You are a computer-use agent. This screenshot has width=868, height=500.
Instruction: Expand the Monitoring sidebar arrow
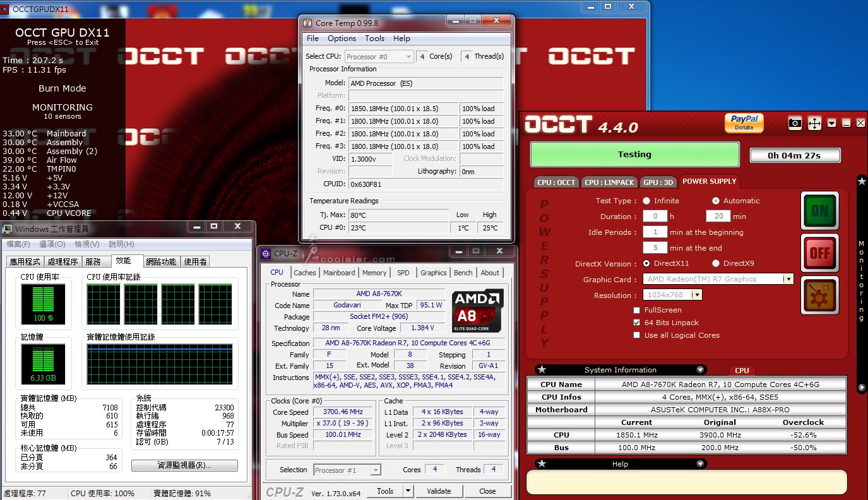pos(861,387)
